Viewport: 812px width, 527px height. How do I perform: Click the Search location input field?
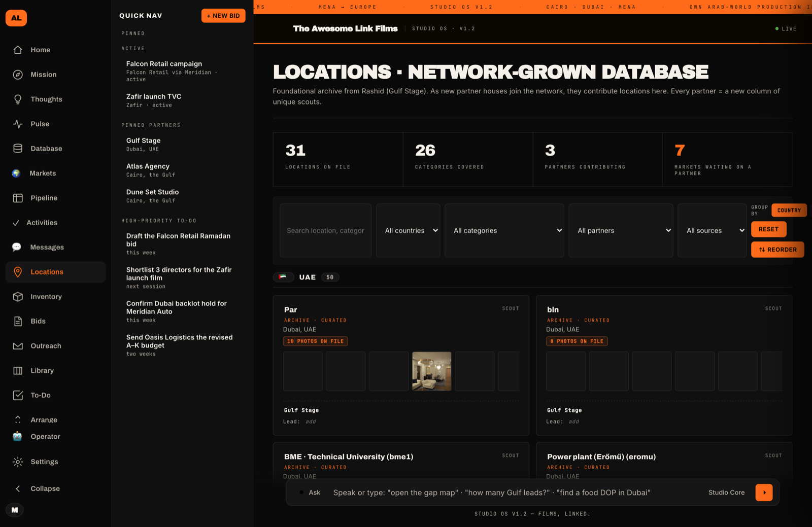325,230
